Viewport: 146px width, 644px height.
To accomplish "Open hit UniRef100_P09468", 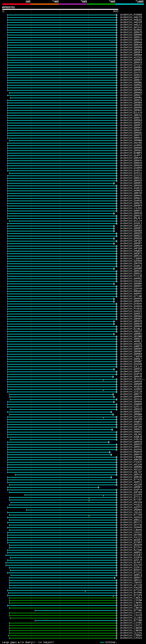I will (x=131, y=15).
